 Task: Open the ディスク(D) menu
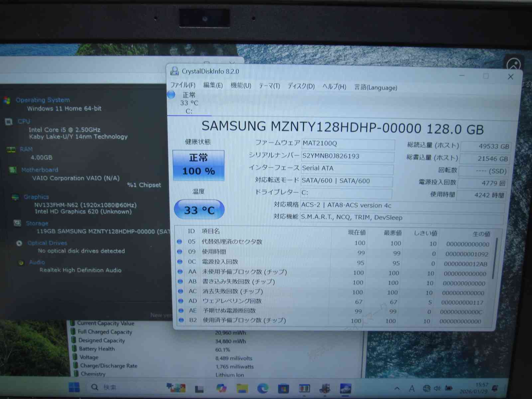301,86
